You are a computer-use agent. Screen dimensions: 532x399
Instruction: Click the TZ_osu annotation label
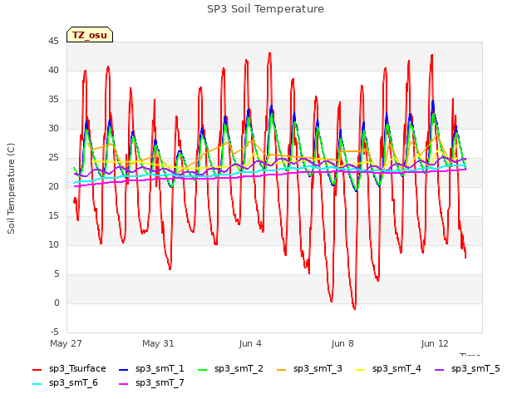[90, 35]
